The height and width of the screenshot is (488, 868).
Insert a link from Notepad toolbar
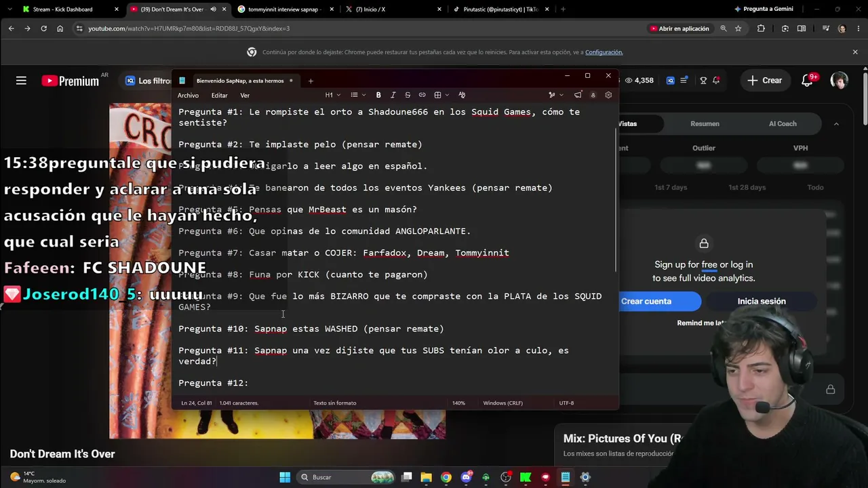pos(422,95)
